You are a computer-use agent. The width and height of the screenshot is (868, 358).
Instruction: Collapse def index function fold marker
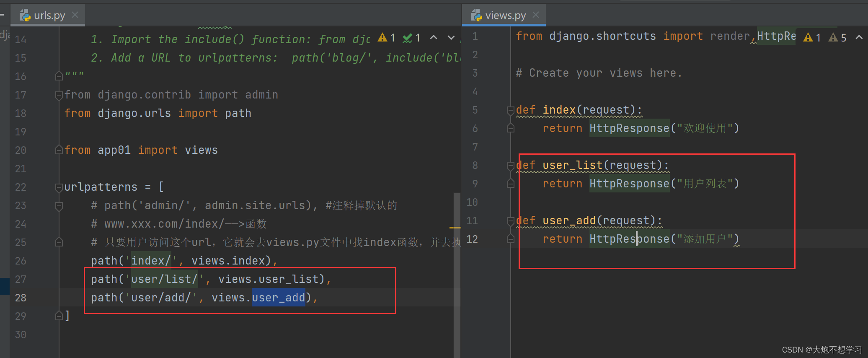[x=510, y=110]
